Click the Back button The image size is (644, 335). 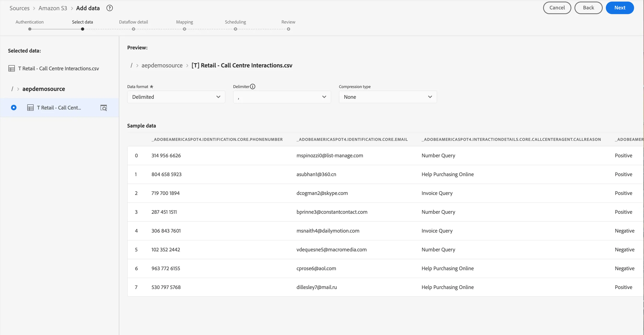[x=588, y=8]
